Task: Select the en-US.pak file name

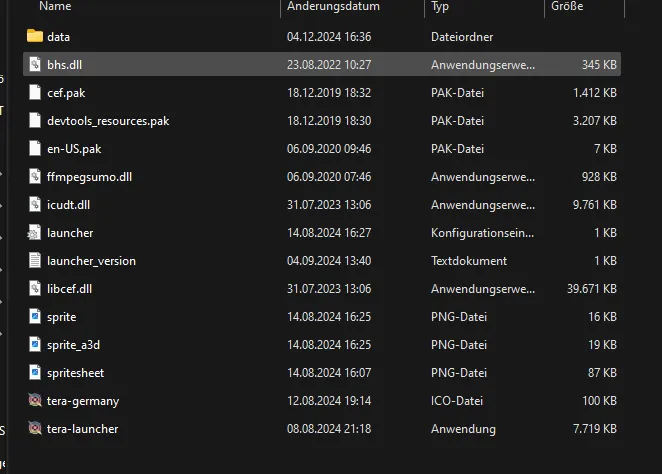Action: (x=74, y=149)
